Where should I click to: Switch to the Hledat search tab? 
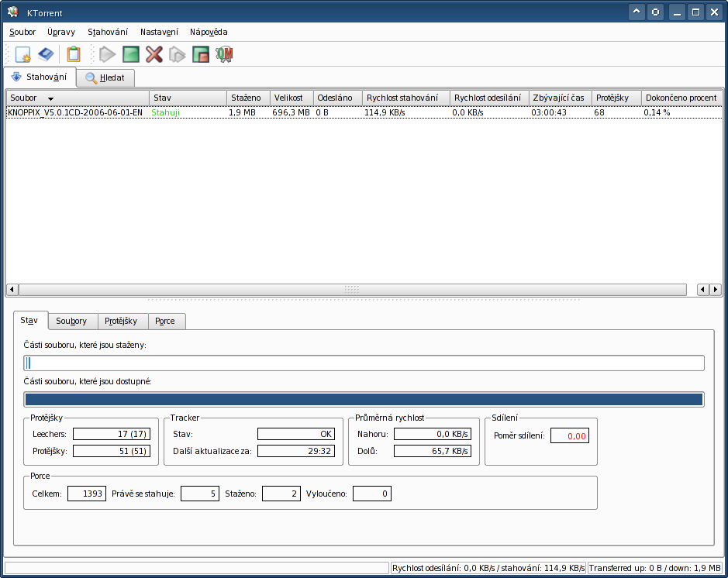(105, 78)
